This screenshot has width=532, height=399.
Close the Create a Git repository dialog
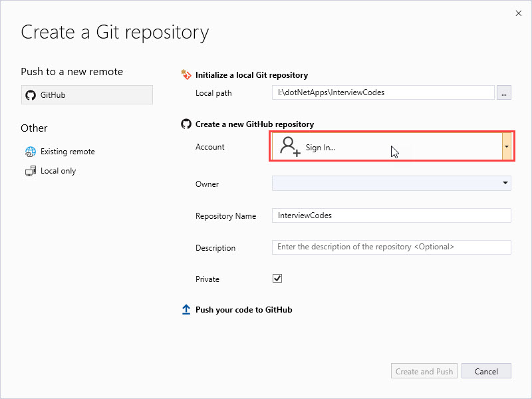[x=518, y=13]
